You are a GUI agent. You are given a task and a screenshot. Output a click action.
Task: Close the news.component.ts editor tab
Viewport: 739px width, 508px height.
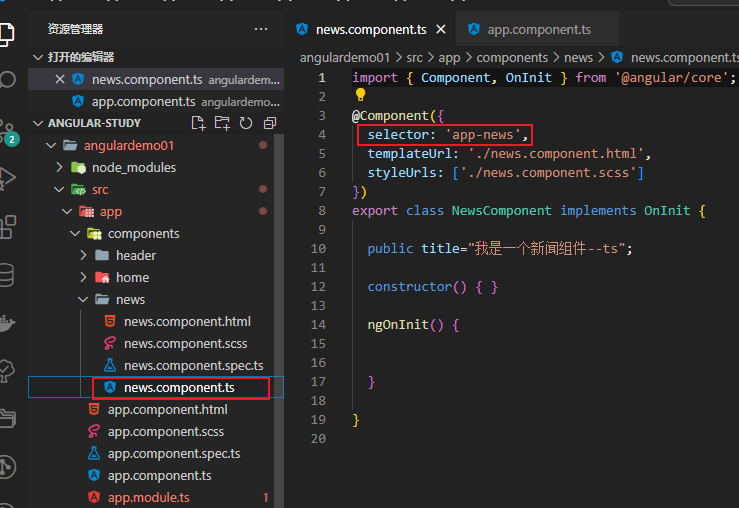pyautogui.click(x=441, y=29)
